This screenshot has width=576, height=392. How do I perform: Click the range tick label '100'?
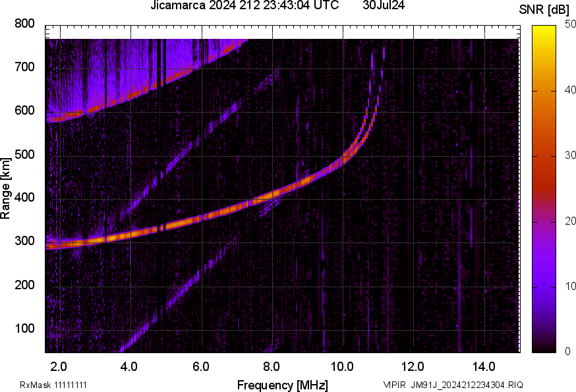click(x=24, y=328)
